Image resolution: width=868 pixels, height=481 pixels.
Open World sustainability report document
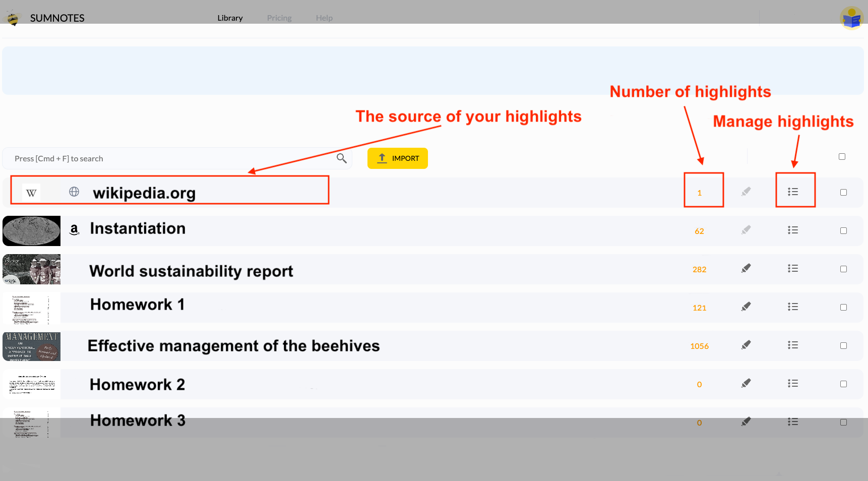[191, 271]
